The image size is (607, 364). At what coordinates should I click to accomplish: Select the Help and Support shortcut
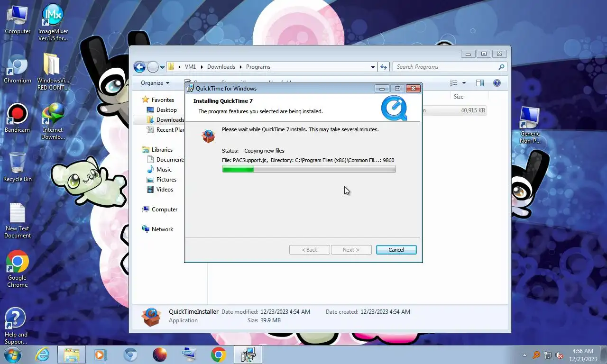coord(16,326)
